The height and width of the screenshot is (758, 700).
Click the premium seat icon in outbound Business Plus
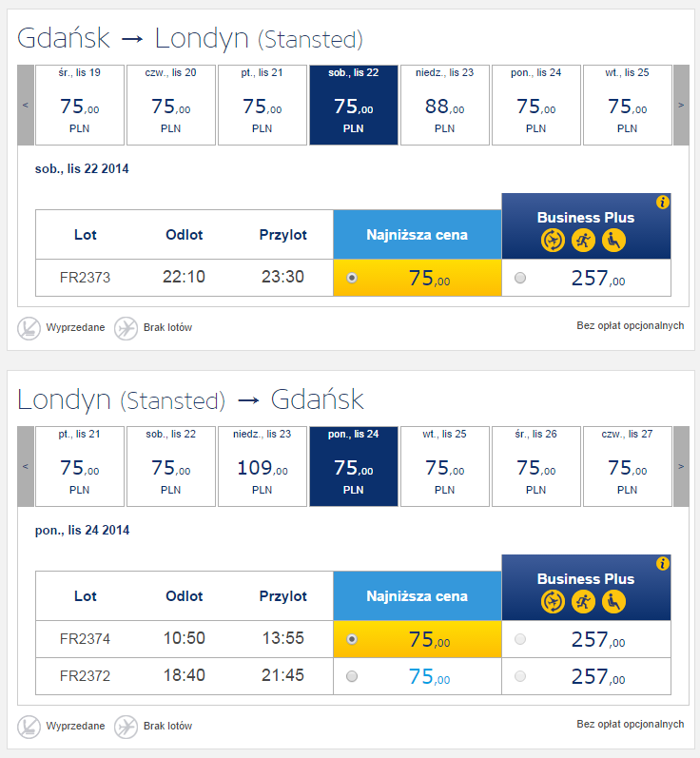coord(613,241)
